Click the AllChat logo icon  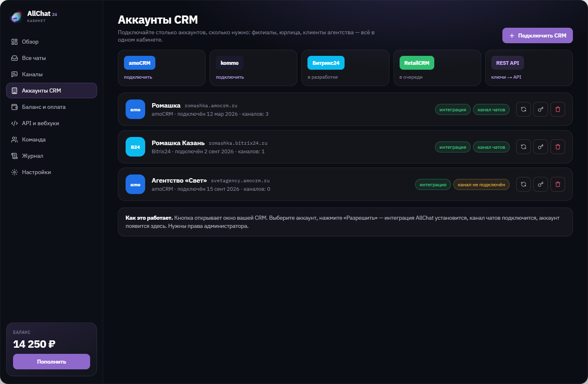point(16,17)
